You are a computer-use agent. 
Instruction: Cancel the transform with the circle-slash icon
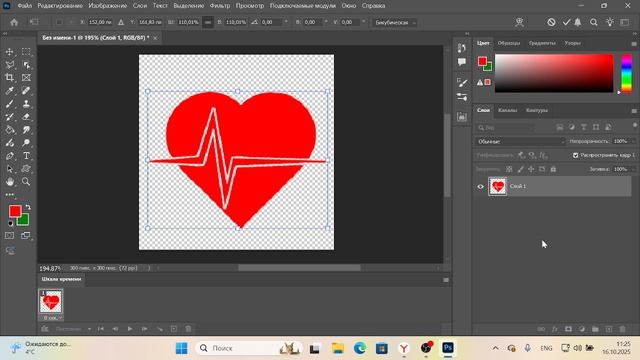(x=551, y=22)
